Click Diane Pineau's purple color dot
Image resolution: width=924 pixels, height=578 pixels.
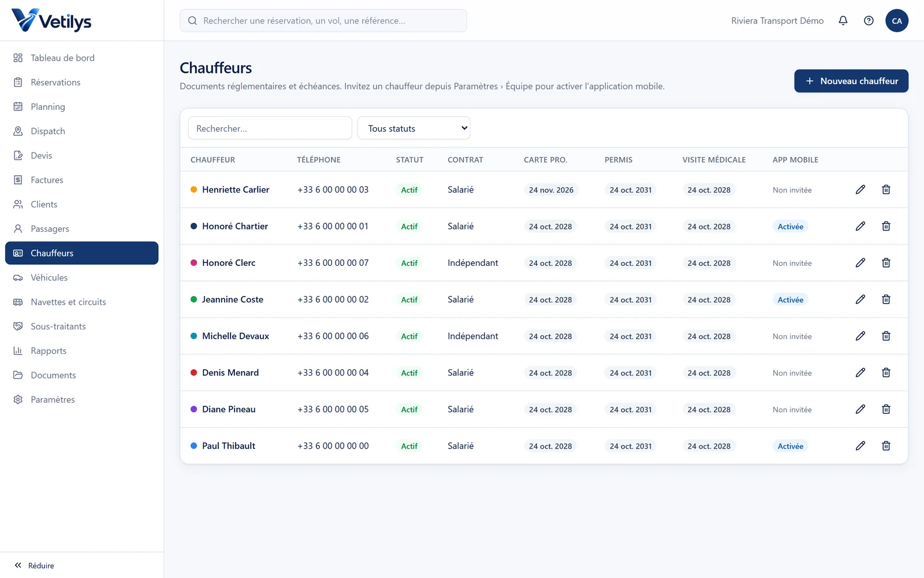[x=194, y=409]
